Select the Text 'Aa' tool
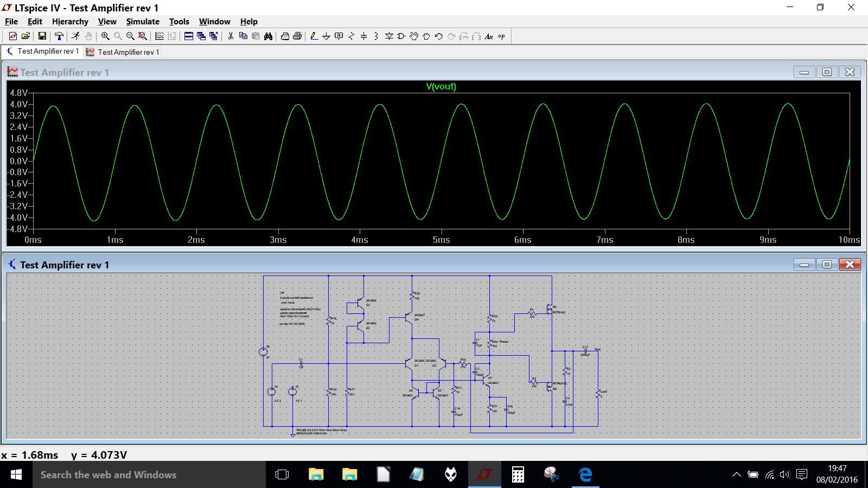Viewport: 868px width, 488px height. (x=489, y=36)
